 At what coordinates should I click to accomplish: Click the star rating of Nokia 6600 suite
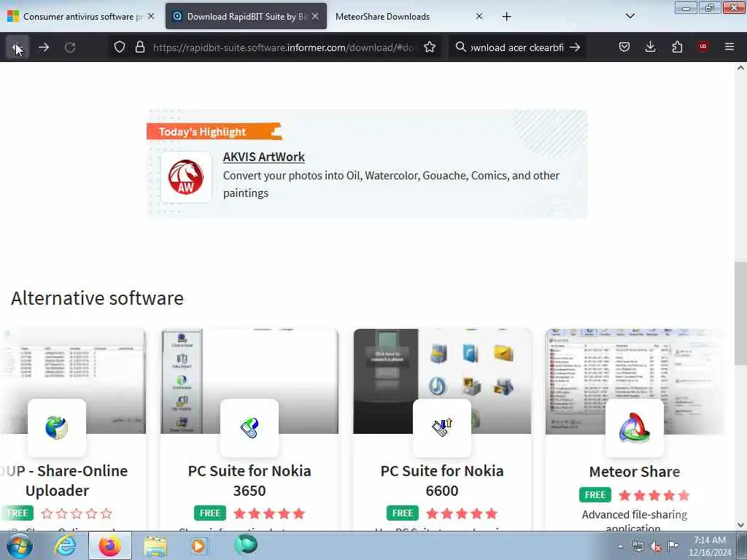click(462, 514)
